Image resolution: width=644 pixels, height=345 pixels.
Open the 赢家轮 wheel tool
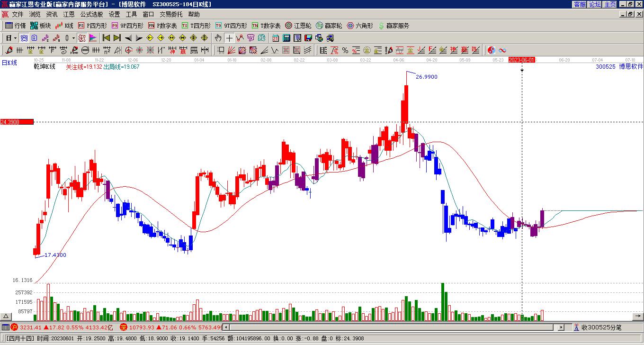[329, 26]
